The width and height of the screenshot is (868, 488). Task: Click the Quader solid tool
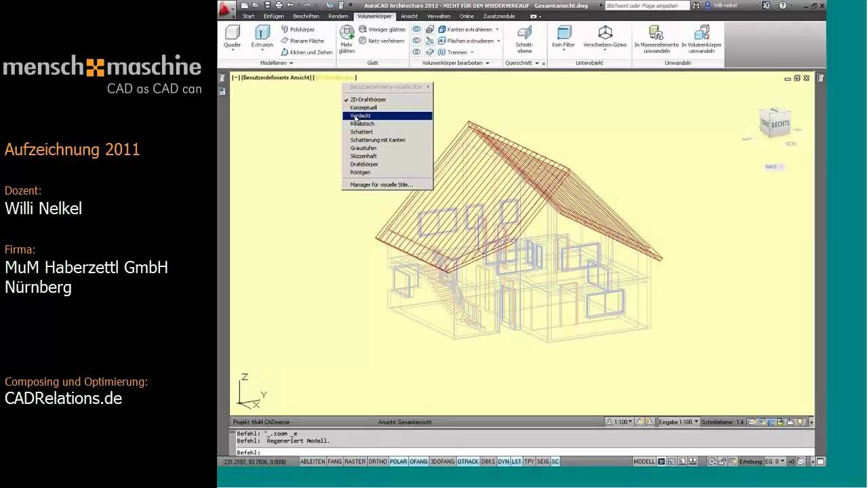coord(233,37)
